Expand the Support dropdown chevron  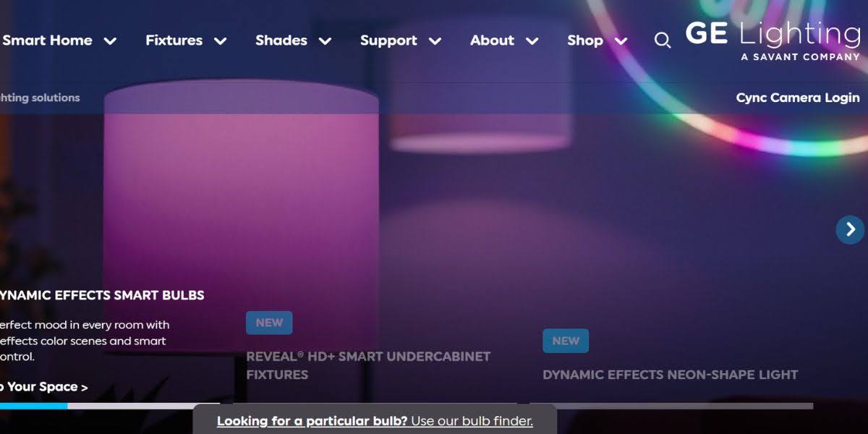coord(435,41)
